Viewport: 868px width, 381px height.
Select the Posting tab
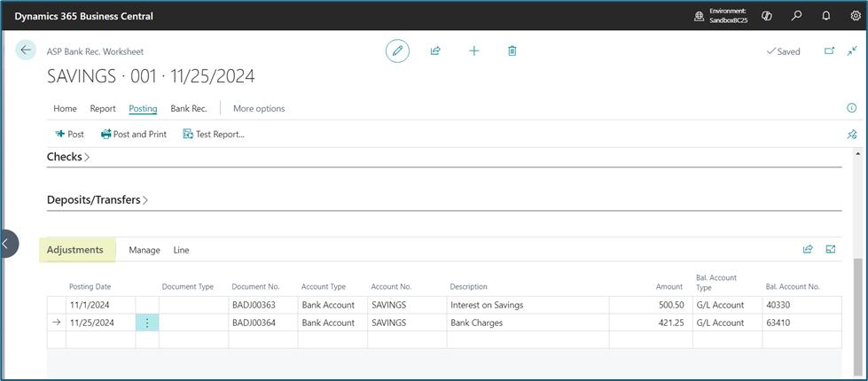click(x=143, y=109)
